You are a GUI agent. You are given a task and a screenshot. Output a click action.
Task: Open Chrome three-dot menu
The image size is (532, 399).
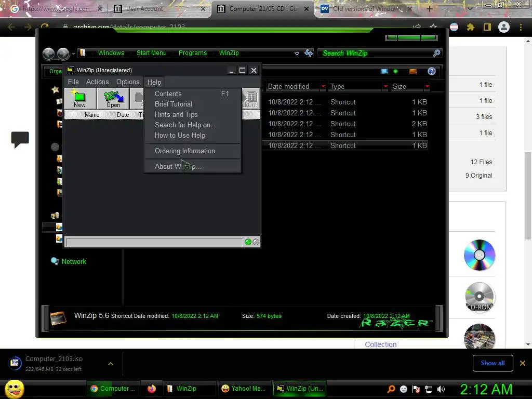521,27
